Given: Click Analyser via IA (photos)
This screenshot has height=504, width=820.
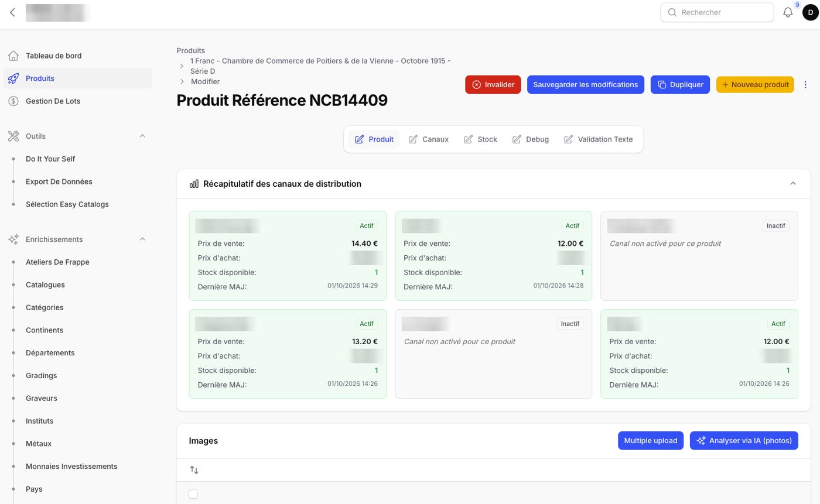Looking at the screenshot, I should pyautogui.click(x=744, y=441).
